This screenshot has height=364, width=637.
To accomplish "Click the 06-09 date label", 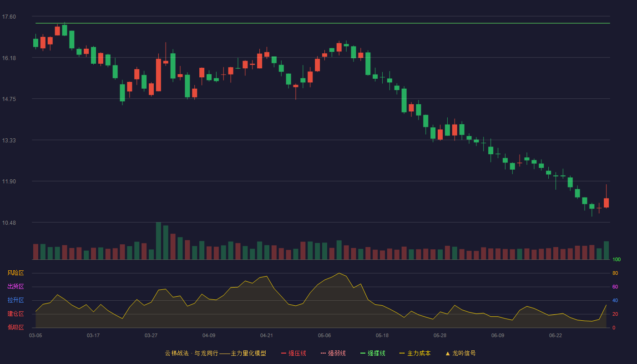I will 498,335.
